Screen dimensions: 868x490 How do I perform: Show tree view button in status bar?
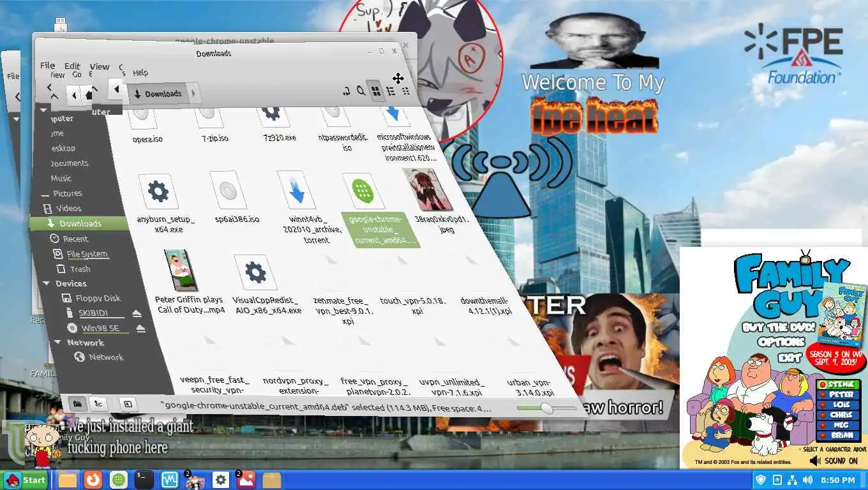point(98,404)
